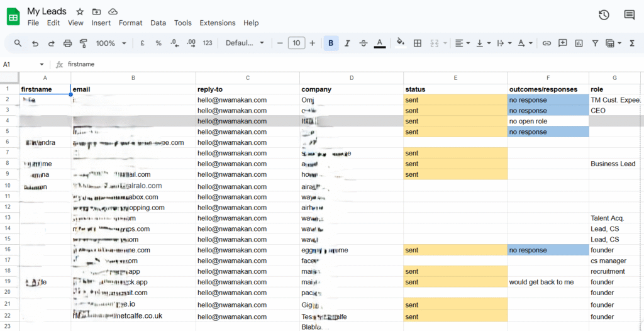Toggle italic formatting
This screenshot has height=331, width=644.
click(347, 43)
